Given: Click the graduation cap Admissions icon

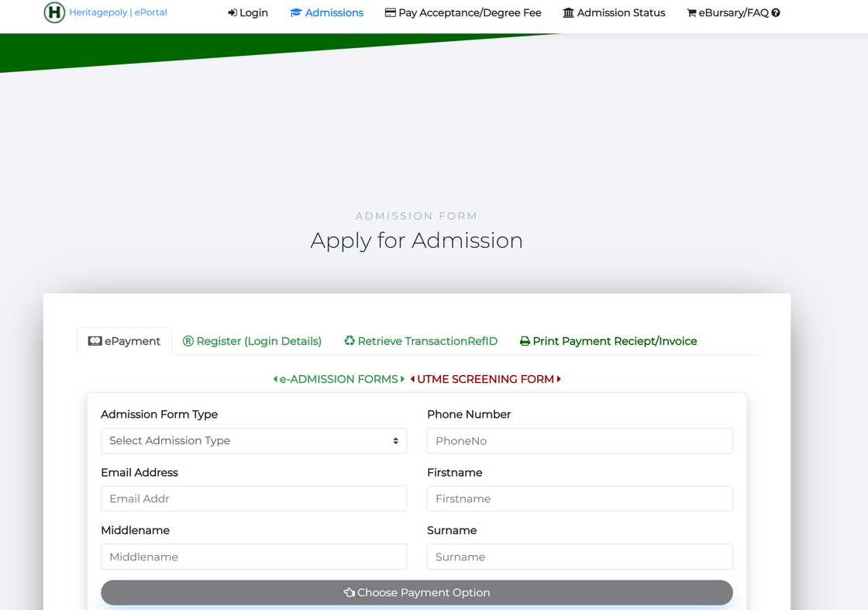Looking at the screenshot, I should pos(295,13).
